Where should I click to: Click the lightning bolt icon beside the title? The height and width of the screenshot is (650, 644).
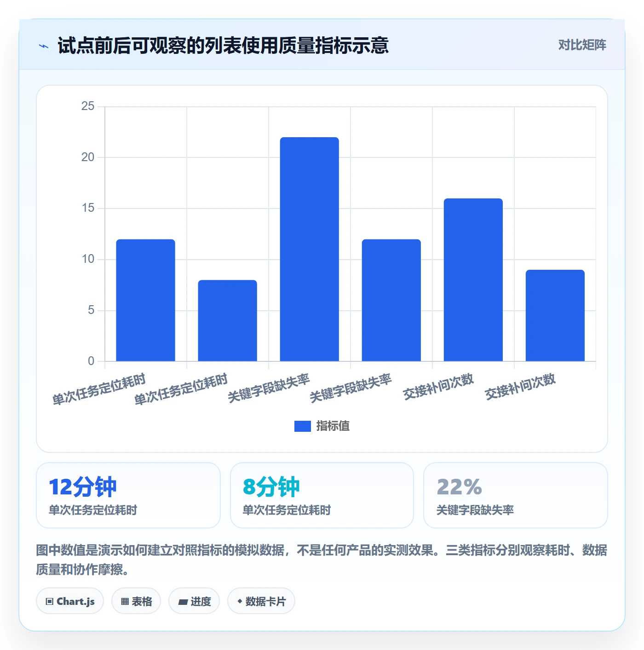pyautogui.click(x=44, y=46)
